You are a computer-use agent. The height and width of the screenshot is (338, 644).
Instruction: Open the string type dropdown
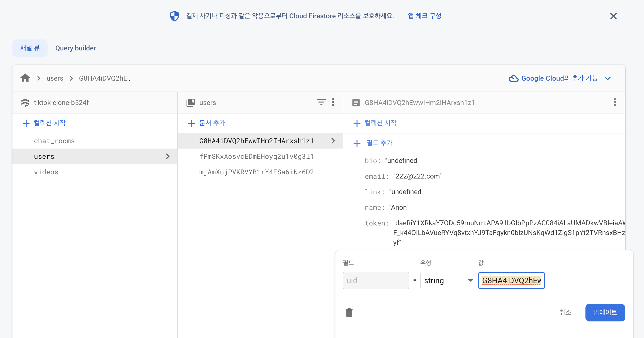449,281
